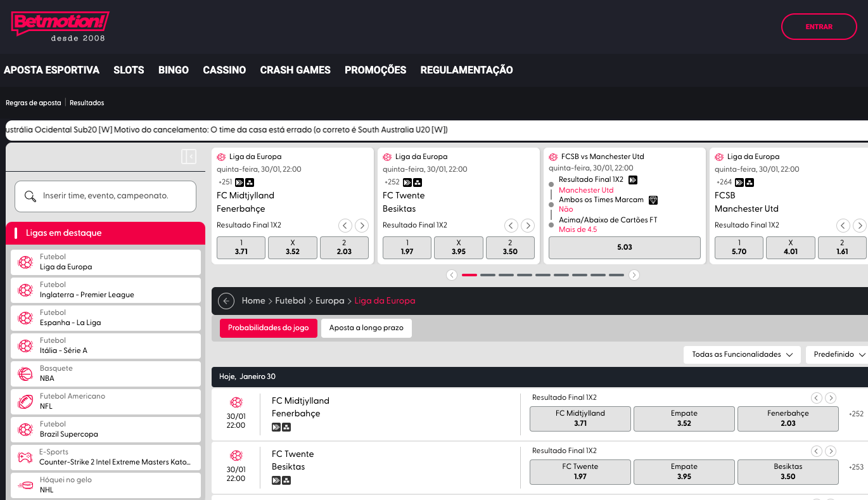Click Liga da Europa in the breadcrumb
The height and width of the screenshot is (500, 868).
point(385,301)
